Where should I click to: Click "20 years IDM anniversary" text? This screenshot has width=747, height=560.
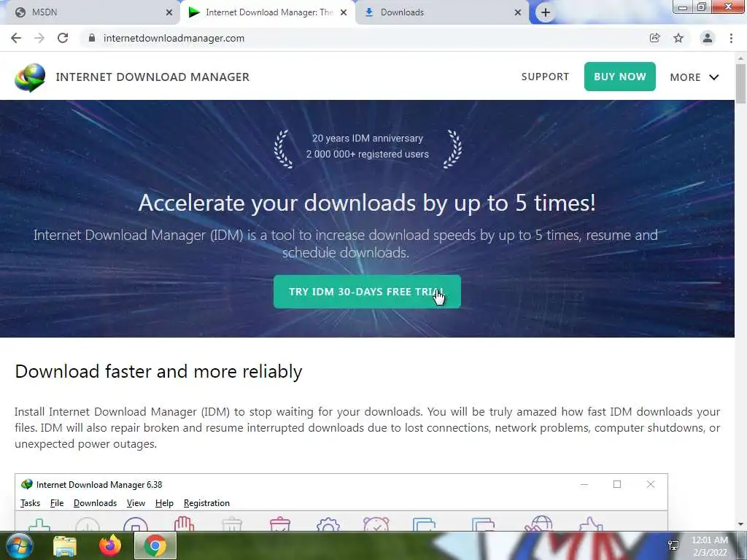pos(368,138)
